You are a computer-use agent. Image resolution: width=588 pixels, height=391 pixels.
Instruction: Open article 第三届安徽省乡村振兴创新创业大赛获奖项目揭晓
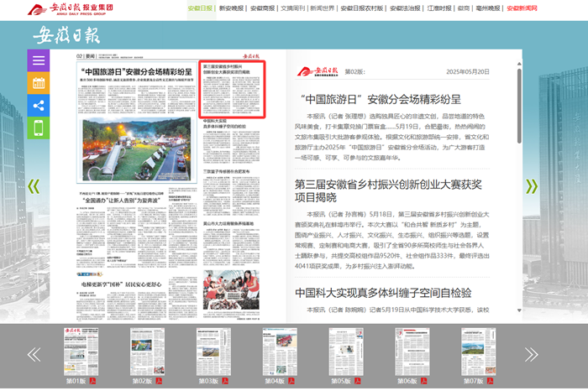(387, 190)
